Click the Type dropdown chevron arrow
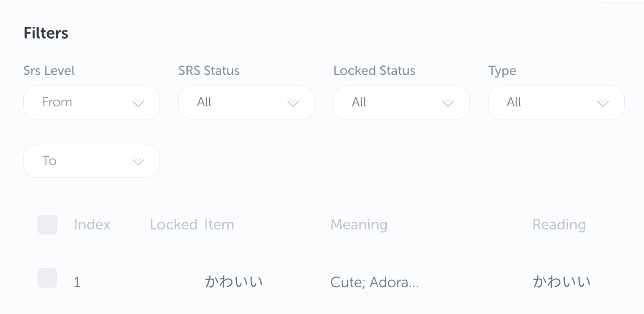Viewport: 644px width, 314px height. click(x=602, y=103)
